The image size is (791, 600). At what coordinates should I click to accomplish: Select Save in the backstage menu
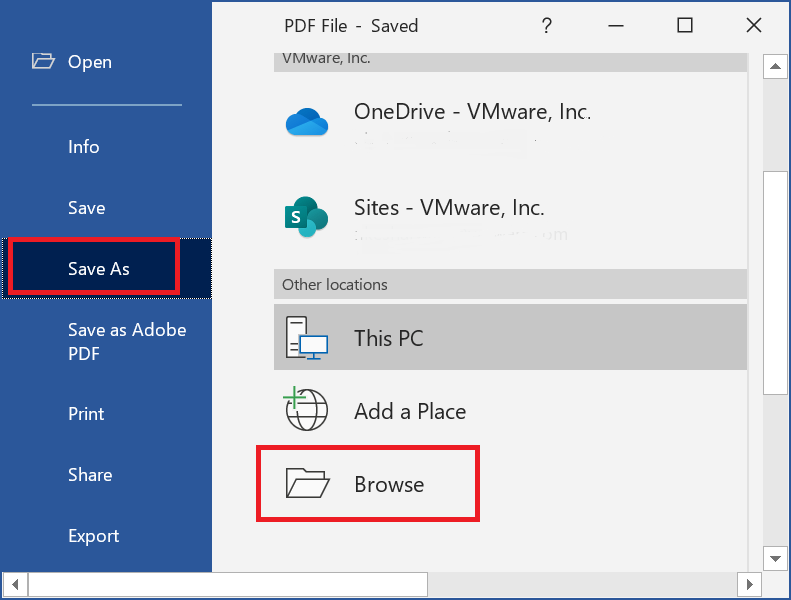tap(87, 208)
